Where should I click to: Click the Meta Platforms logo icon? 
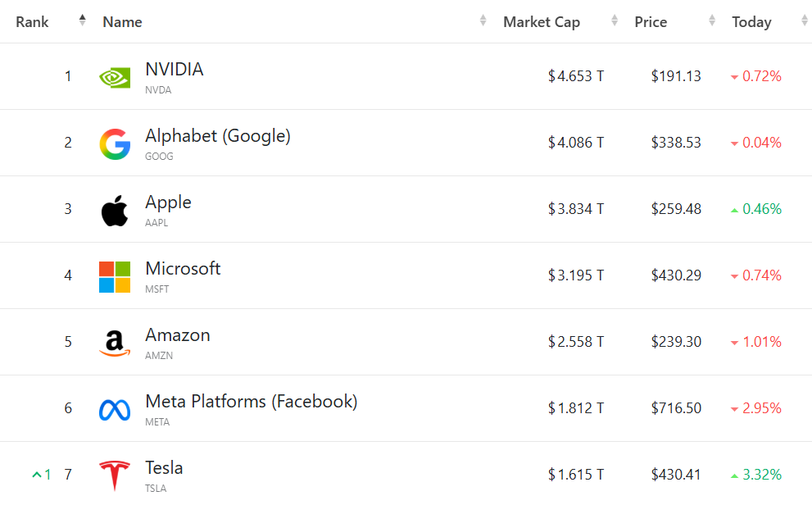pyautogui.click(x=115, y=410)
